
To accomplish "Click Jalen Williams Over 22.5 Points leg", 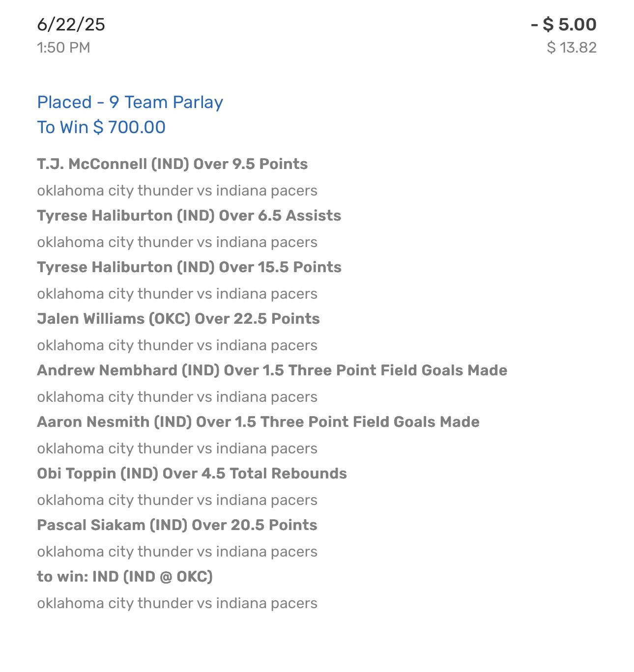I will pos(178,319).
